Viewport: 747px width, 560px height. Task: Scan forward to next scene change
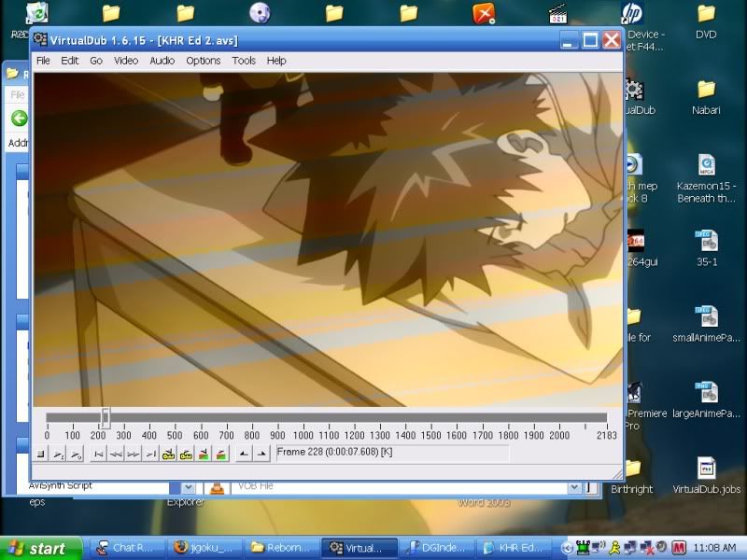pyautogui.click(x=221, y=454)
